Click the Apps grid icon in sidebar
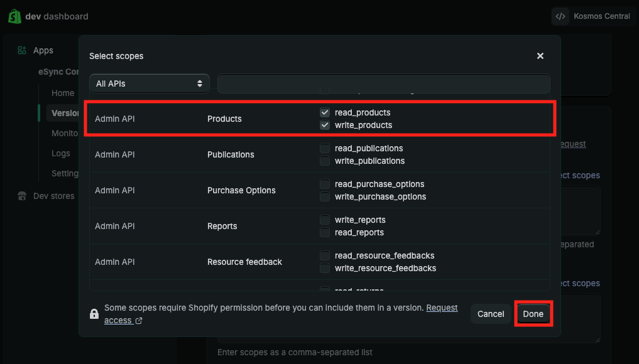This screenshot has width=639, height=364. (x=22, y=50)
